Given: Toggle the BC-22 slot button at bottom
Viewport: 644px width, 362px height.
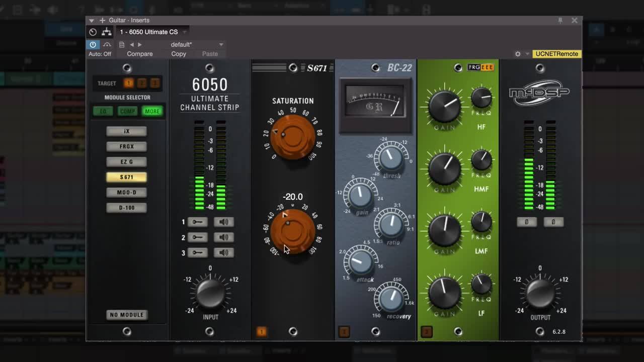Looking at the screenshot, I should coord(344,332).
